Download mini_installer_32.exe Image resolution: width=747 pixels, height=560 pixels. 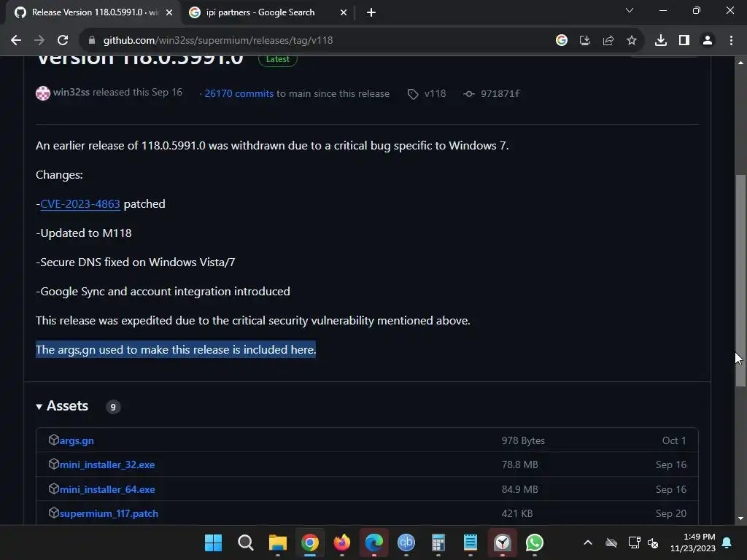pos(107,464)
